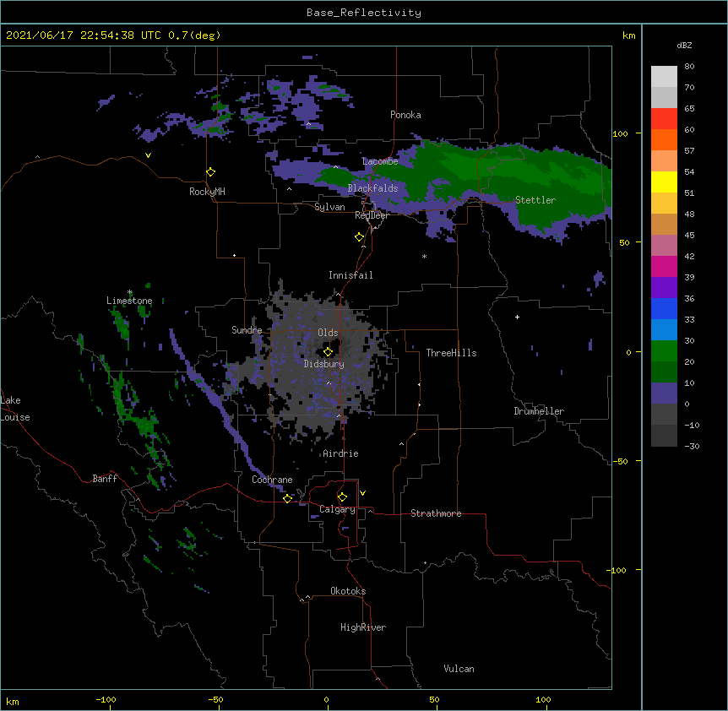Click the Lacombe city label

(x=380, y=161)
